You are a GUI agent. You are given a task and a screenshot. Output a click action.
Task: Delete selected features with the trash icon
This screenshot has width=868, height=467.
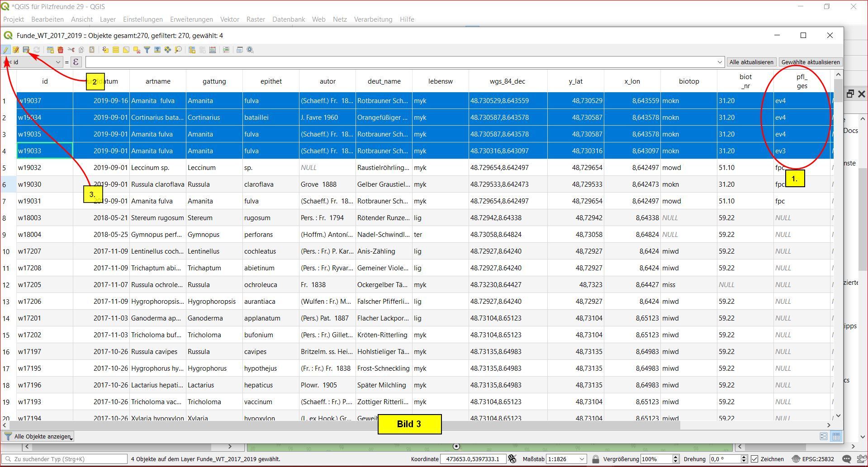point(61,50)
